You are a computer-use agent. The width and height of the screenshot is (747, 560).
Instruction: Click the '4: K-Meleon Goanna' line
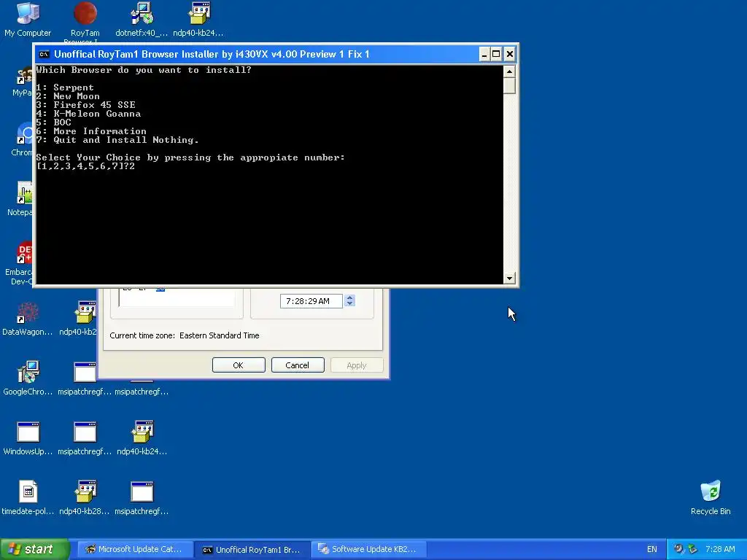click(x=88, y=114)
